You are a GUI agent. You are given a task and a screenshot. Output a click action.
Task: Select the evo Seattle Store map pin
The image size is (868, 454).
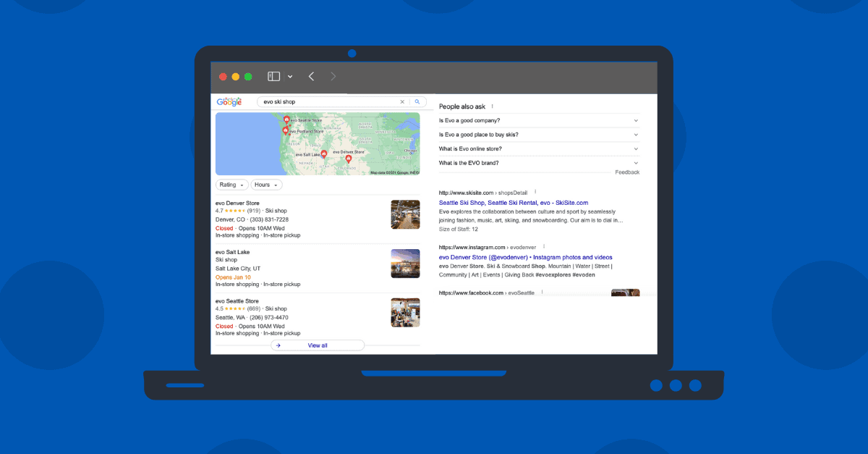pos(286,119)
